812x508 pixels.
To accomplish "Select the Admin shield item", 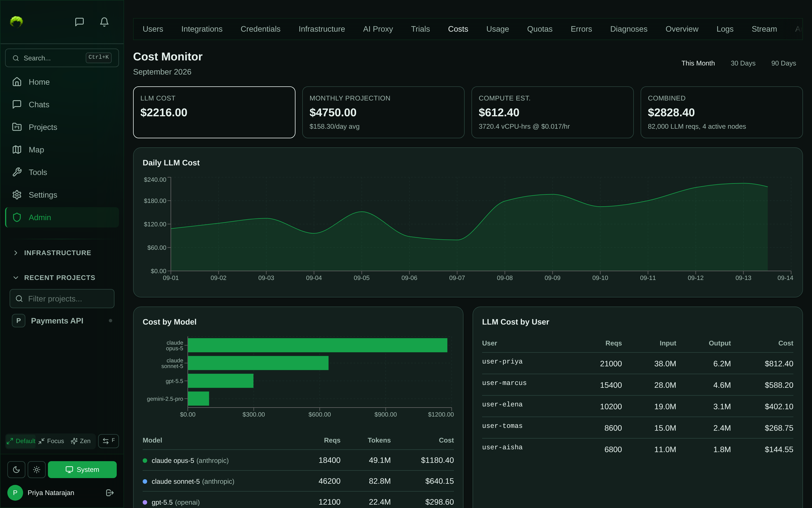I will [62, 217].
